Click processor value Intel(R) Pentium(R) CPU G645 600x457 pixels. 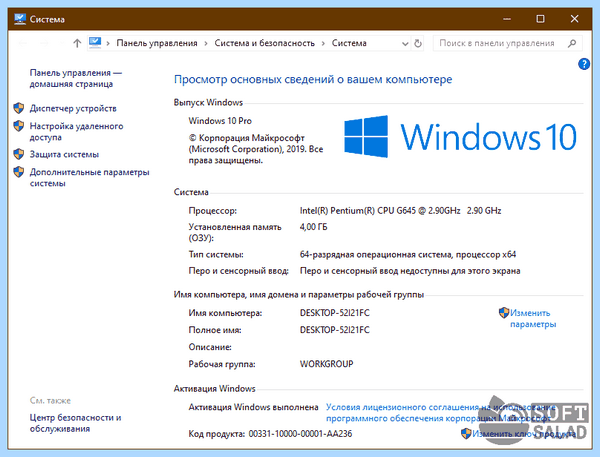400,211
